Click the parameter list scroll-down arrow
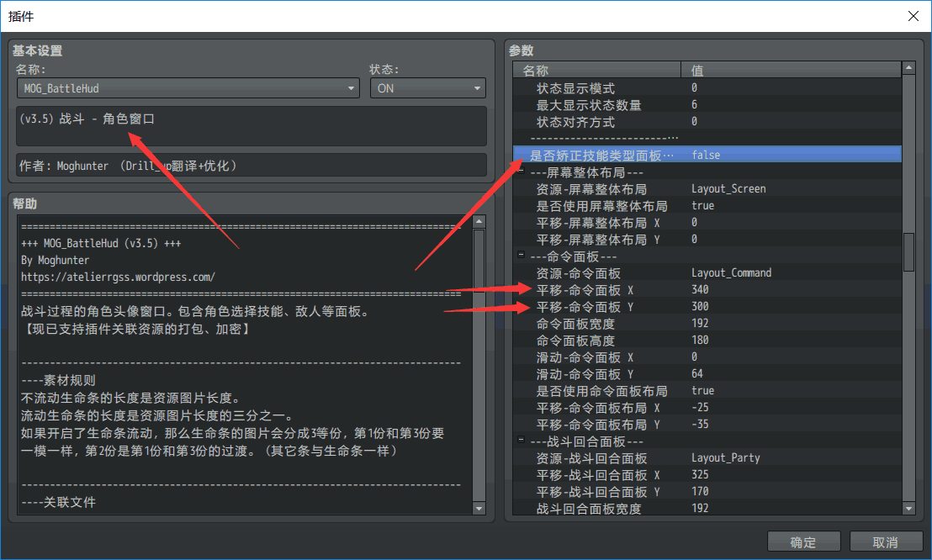Image resolution: width=932 pixels, height=560 pixels. [x=908, y=508]
